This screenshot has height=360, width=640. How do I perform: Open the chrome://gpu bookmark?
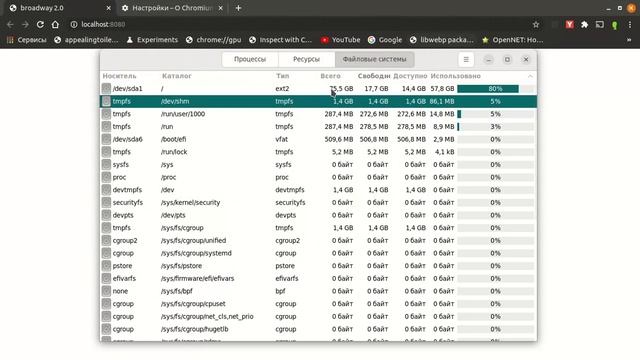point(213,40)
